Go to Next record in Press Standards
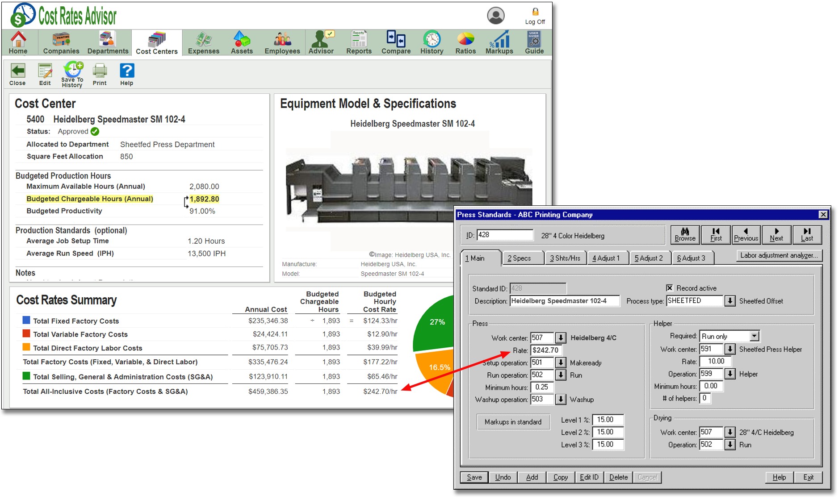Screen dimensions: 838x504 (776, 234)
